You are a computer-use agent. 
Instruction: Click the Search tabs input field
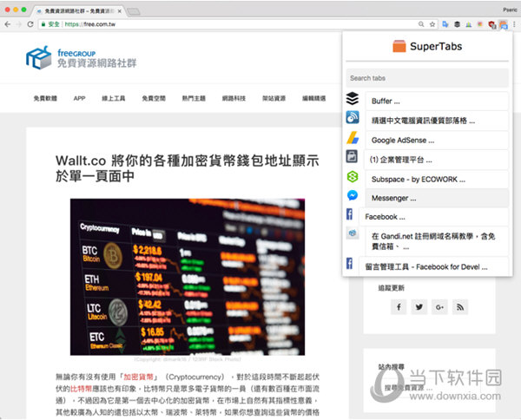(x=427, y=78)
